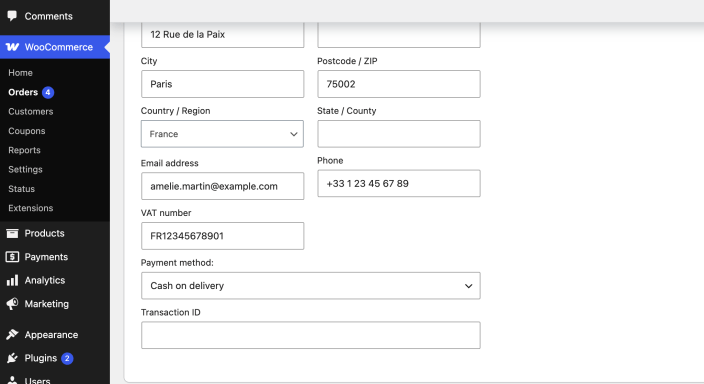Image resolution: width=704 pixels, height=384 pixels.
Task: Click the Postcode / ZIP field
Action: point(399,84)
